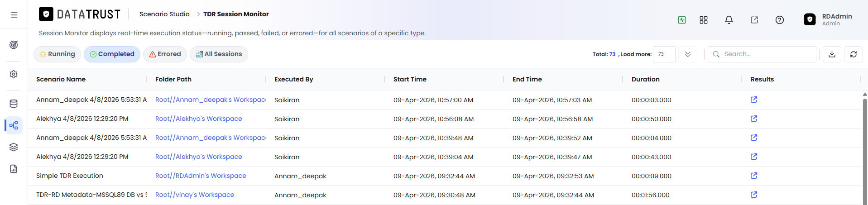Sort by Duration column header
The image size is (868, 205).
pyautogui.click(x=646, y=79)
